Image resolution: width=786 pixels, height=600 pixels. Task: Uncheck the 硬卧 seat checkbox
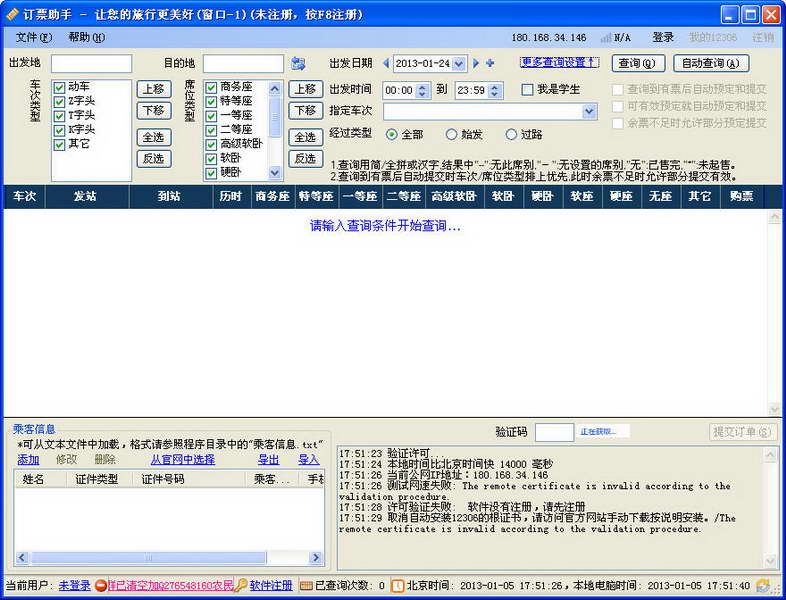coord(211,173)
